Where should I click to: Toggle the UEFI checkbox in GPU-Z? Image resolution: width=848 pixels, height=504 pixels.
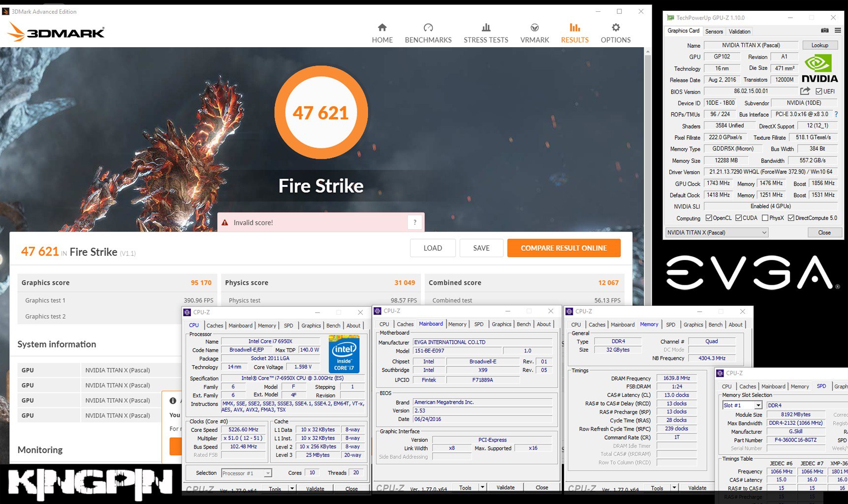tap(819, 91)
